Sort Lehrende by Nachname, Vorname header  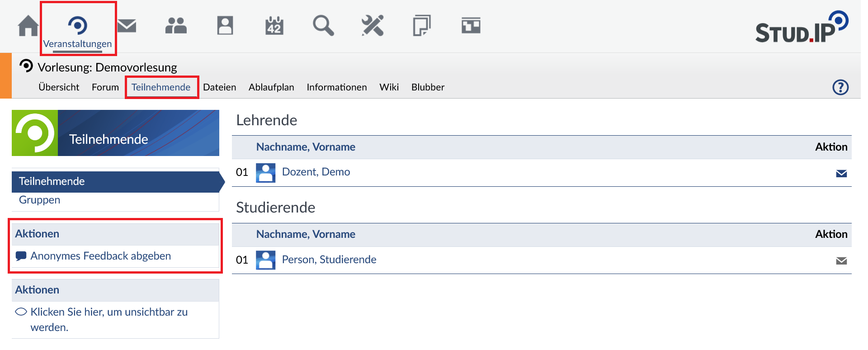(306, 147)
